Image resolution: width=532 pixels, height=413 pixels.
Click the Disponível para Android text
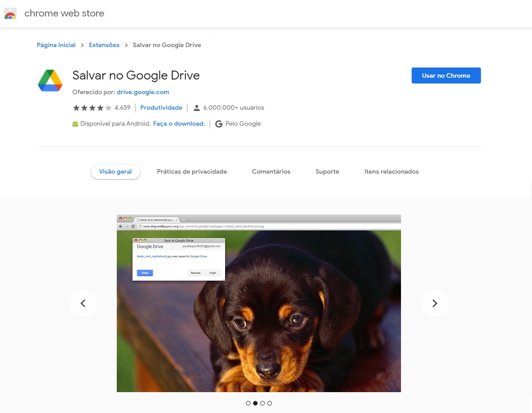(115, 123)
